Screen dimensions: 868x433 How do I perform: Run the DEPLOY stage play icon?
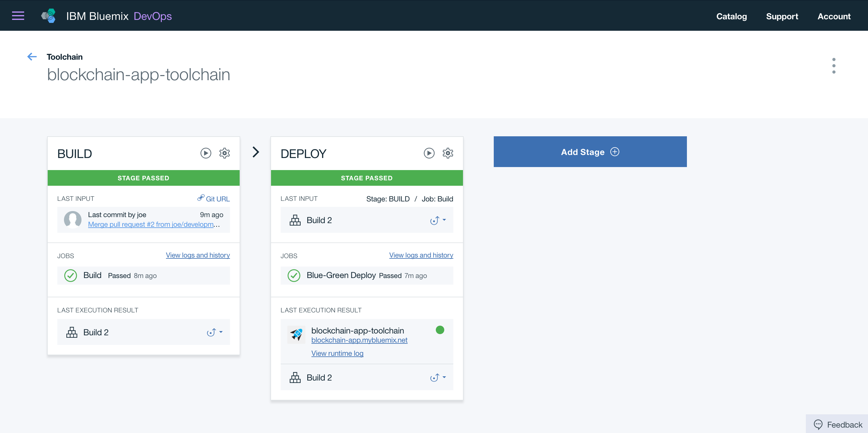pyautogui.click(x=429, y=153)
